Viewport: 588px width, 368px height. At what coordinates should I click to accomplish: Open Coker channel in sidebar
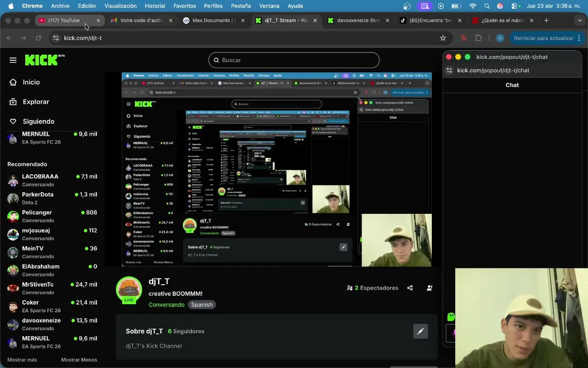coord(52,307)
